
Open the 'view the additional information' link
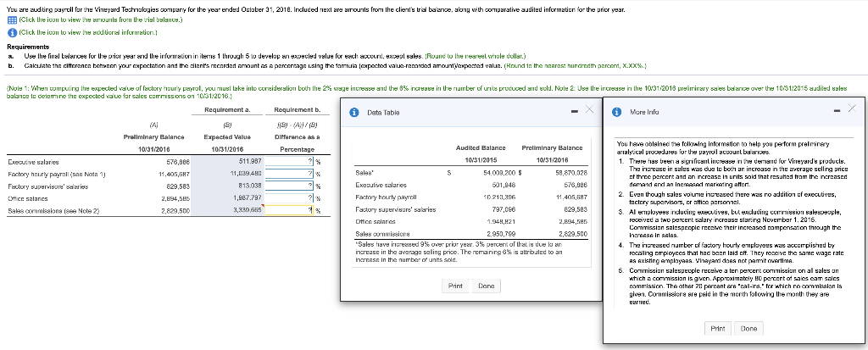(88, 32)
